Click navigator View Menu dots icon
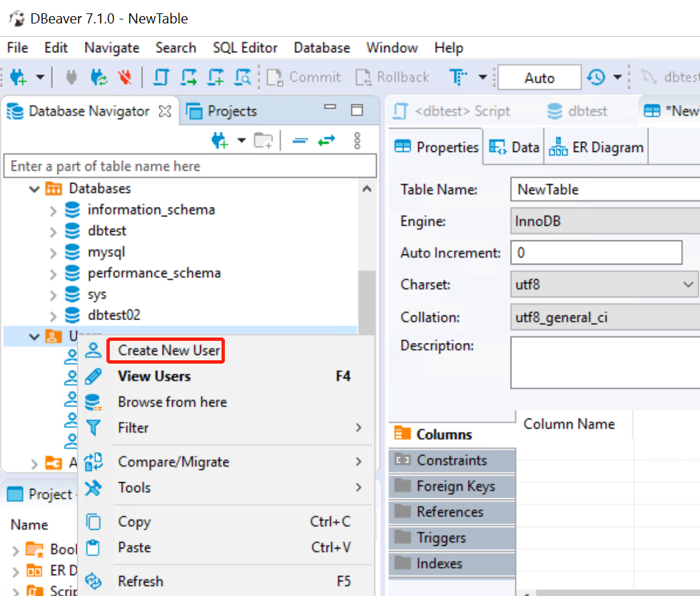 (x=357, y=141)
